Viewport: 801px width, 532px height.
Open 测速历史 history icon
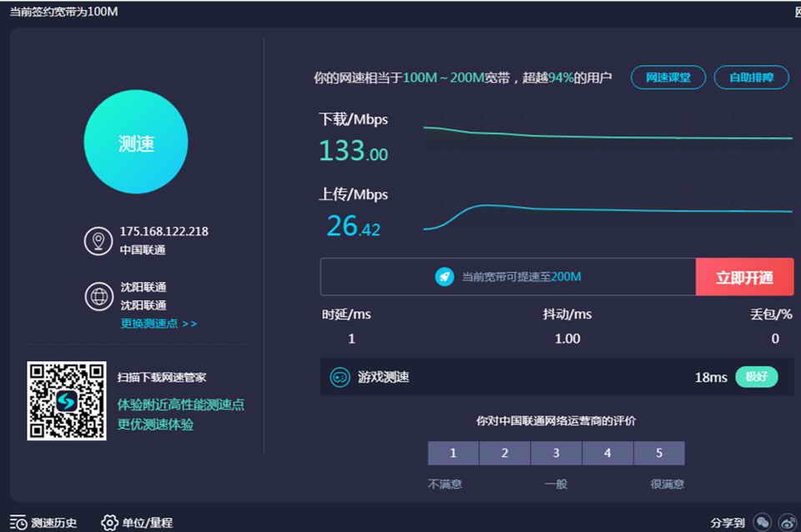18,522
